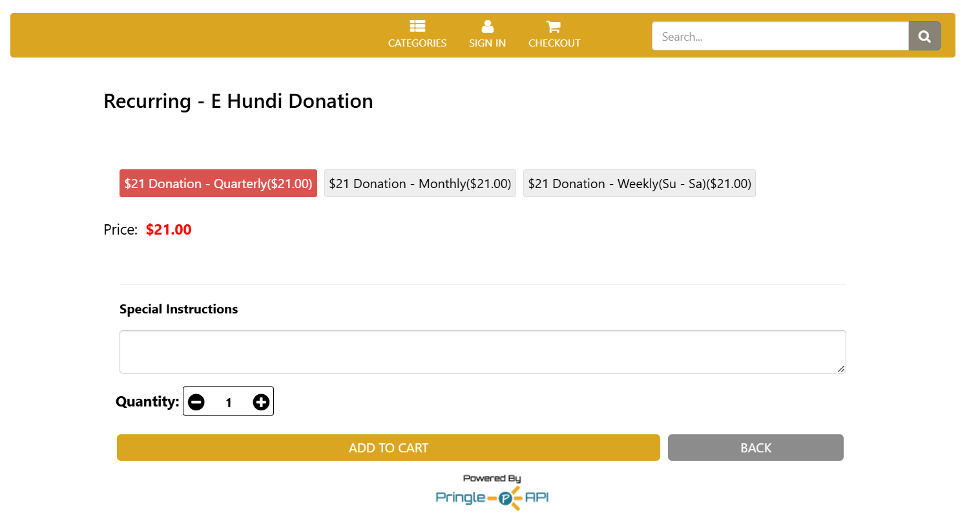This screenshot has height=528, width=980.
Task: Click the Quantity label
Action: [x=147, y=401]
